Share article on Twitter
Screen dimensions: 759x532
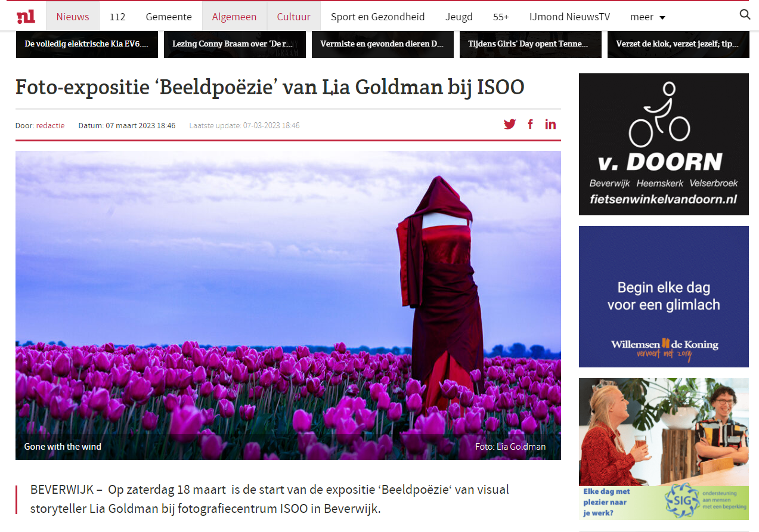[x=510, y=125]
